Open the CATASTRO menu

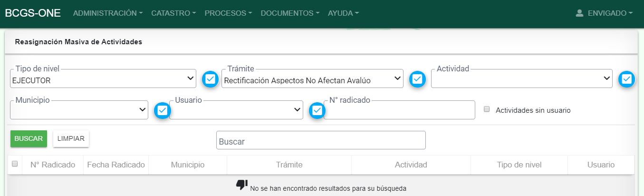pyautogui.click(x=173, y=13)
